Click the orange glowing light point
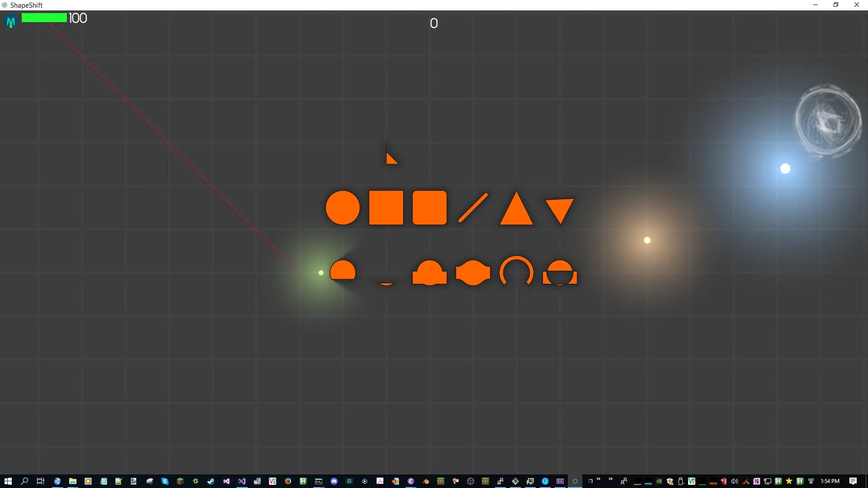 click(647, 240)
